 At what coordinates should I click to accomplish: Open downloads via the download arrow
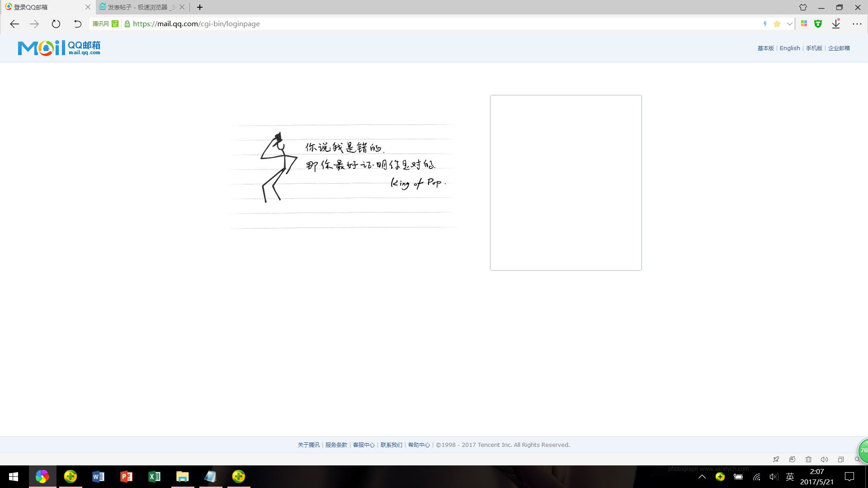tap(836, 24)
